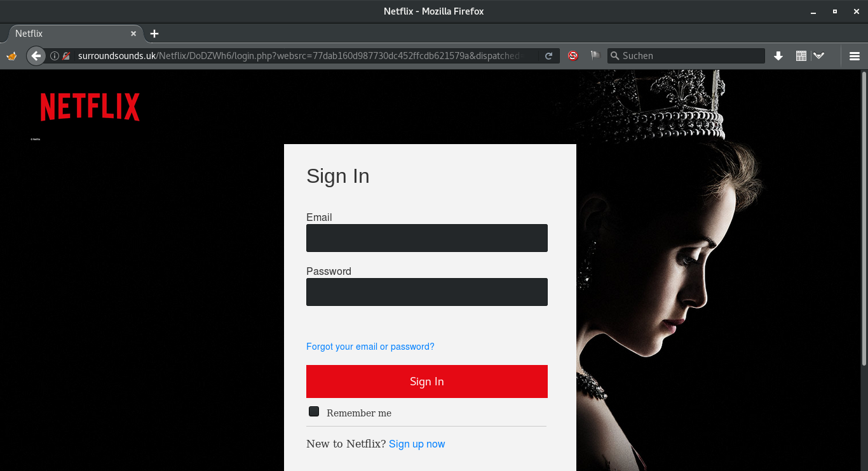Image resolution: width=868 pixels, height=471 pixels.
Task: Open the Firefox hamburger menu
Action: point(854,56)
